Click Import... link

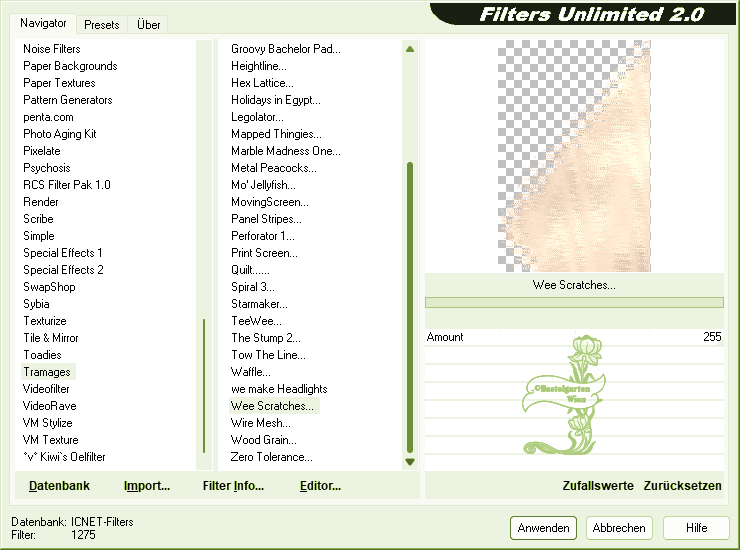pyautogui.click(x=147, y=486)
